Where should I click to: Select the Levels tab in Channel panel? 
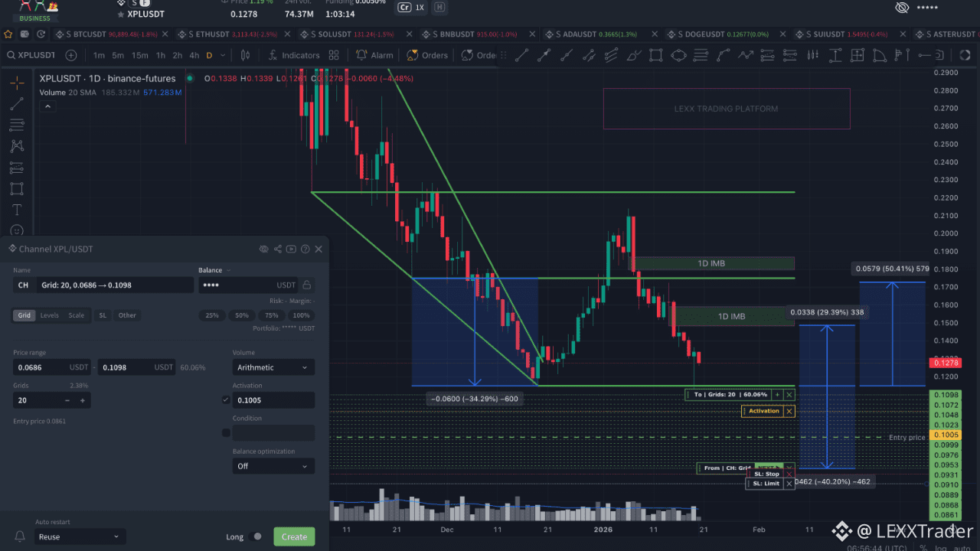(49, 315)
